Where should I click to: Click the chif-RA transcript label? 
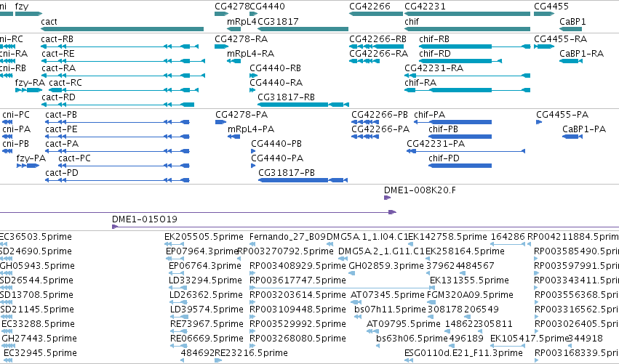pos(420,83)
